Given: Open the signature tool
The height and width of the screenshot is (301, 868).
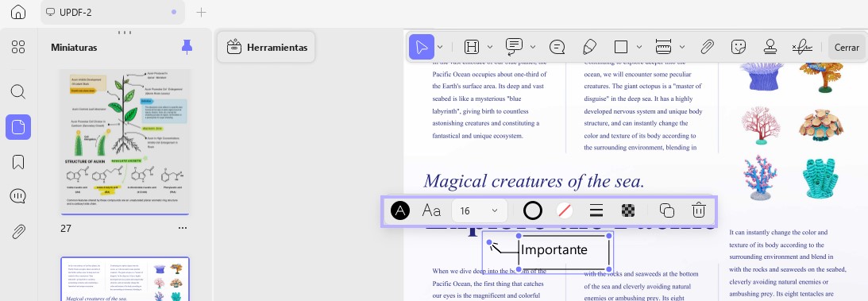Looking at the screenshot, I should (x=802, y=47).
